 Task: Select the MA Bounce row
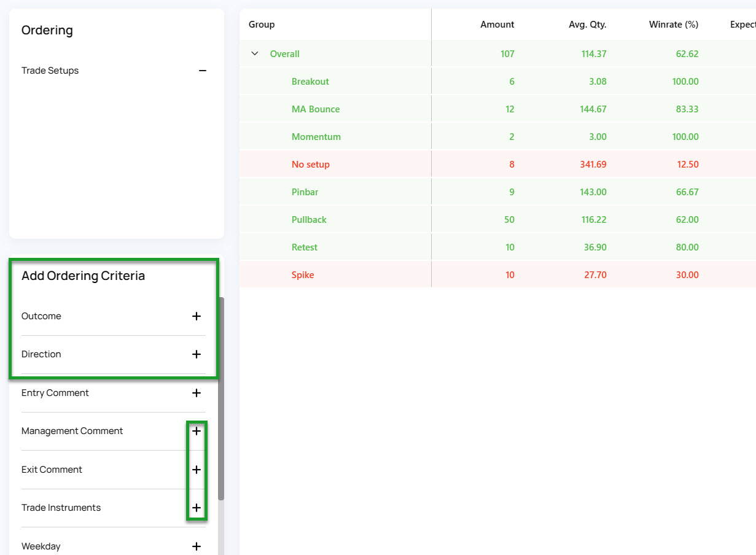point(497,109)
